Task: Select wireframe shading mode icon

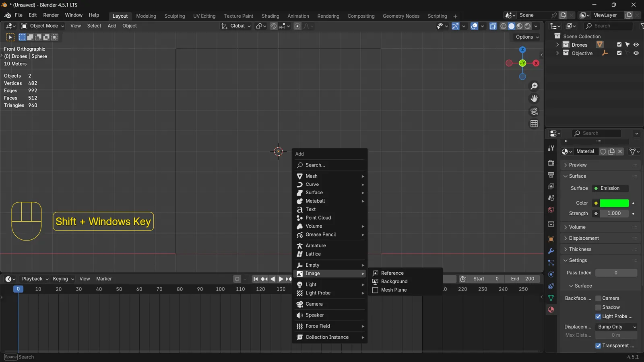Action: 503,26
